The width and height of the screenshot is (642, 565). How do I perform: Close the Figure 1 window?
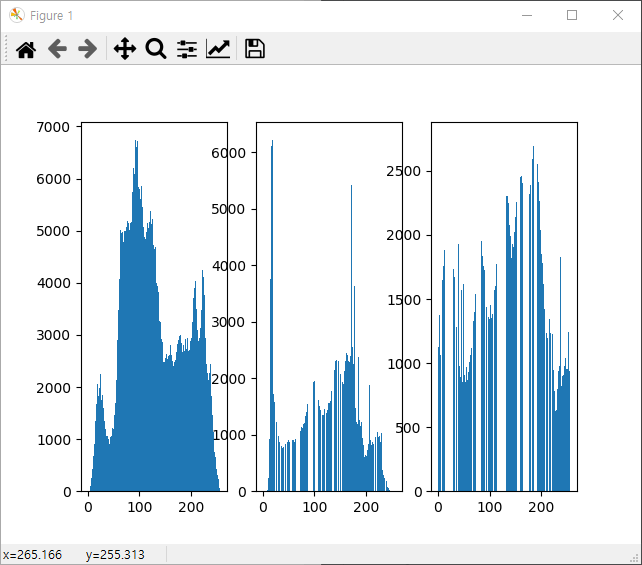pos(618,16)
